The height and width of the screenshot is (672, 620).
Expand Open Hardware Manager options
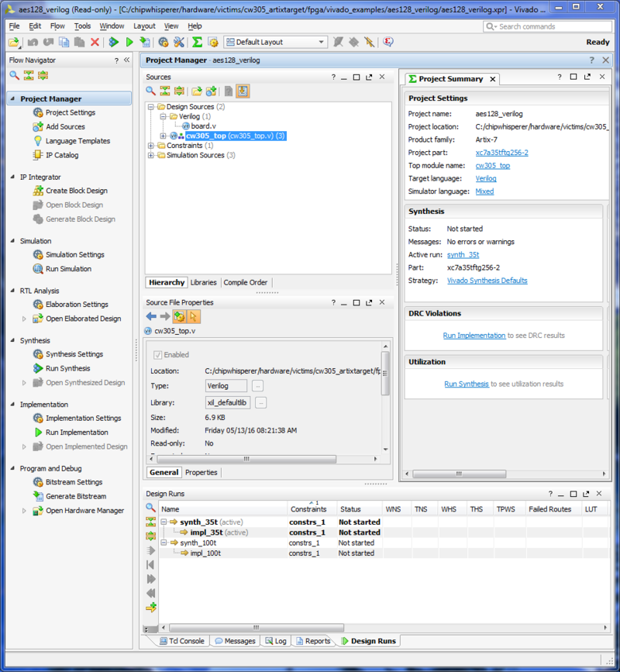click(24, 511)
